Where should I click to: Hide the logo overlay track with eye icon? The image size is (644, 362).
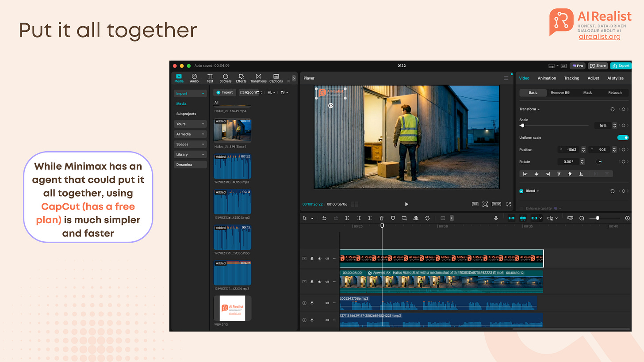[319, 259]
